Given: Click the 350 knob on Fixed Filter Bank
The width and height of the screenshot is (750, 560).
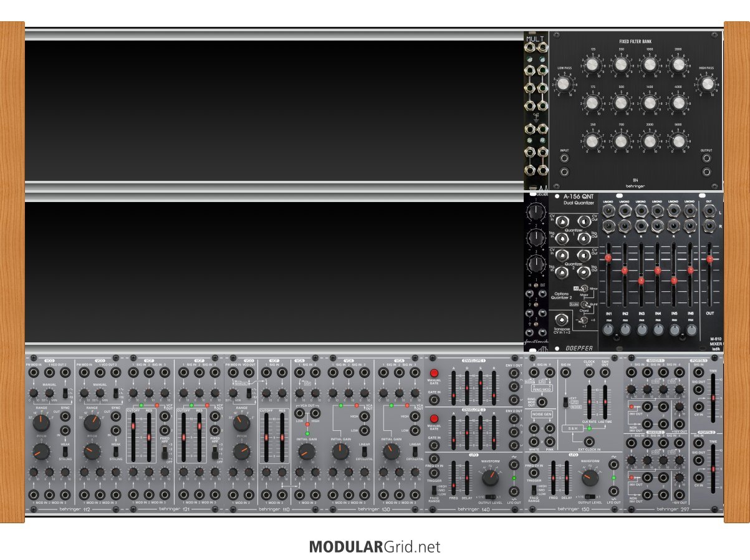Looking at the screenshot, I should tap(621, 65).
